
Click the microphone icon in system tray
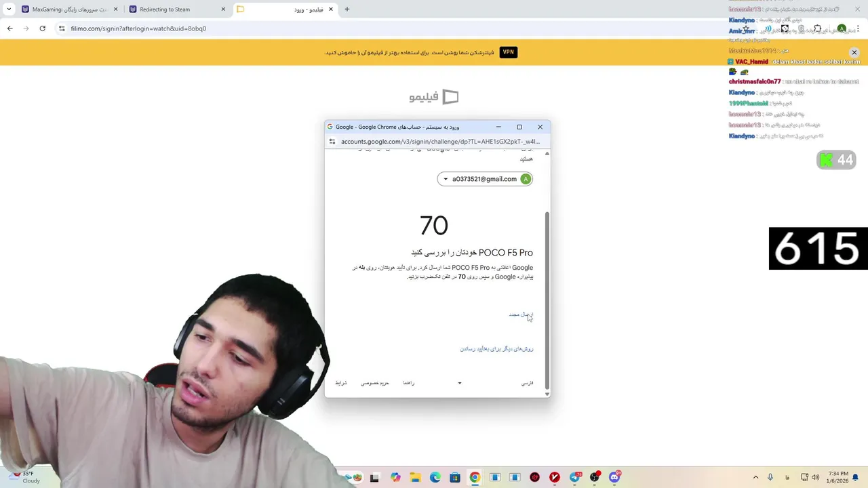[770, 477]
